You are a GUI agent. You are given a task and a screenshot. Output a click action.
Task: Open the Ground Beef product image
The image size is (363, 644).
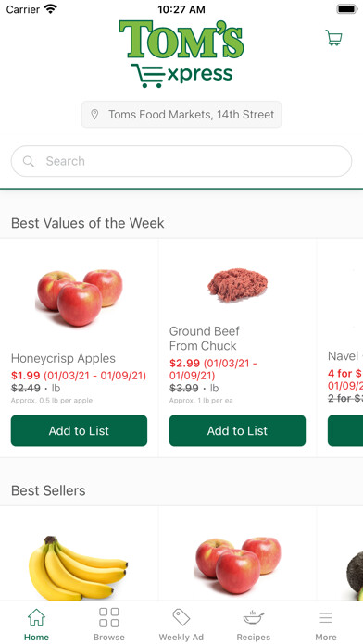pyautogui.click(x=238, y=285)
